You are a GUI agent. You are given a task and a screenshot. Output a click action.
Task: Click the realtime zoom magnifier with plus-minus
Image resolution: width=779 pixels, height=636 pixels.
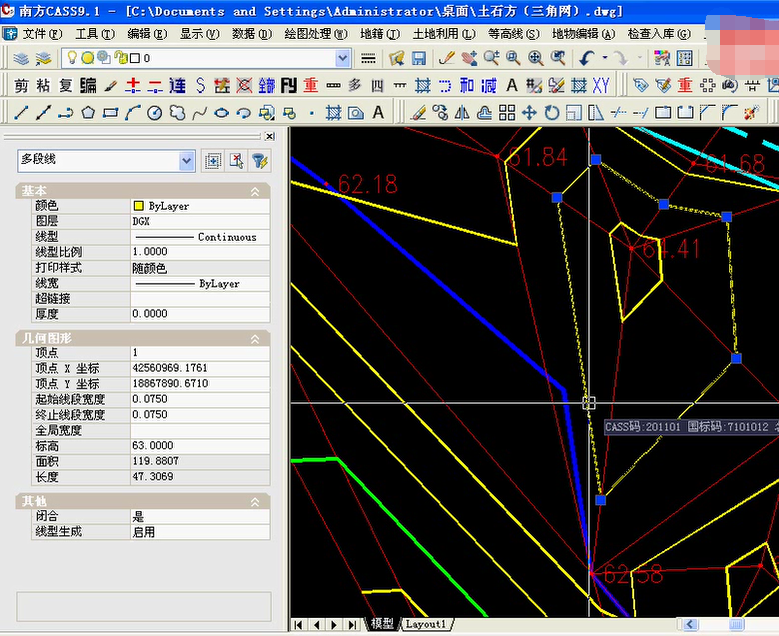(x=491, y=58)
